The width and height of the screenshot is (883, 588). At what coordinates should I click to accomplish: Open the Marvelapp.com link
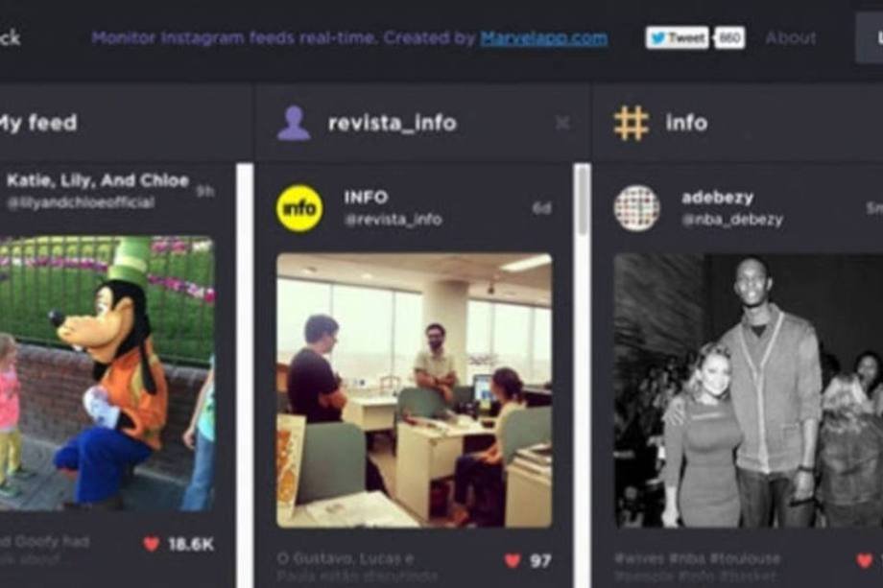544,37
